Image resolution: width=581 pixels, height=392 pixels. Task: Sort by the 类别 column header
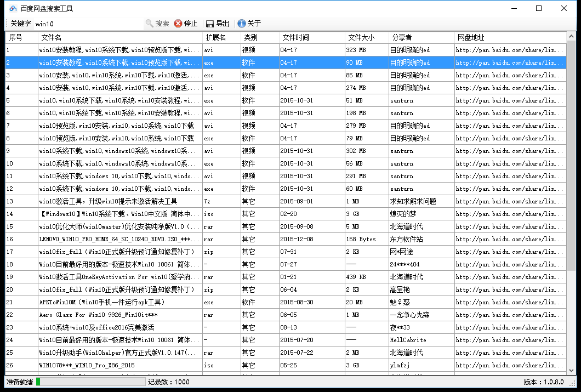[260, 37]
